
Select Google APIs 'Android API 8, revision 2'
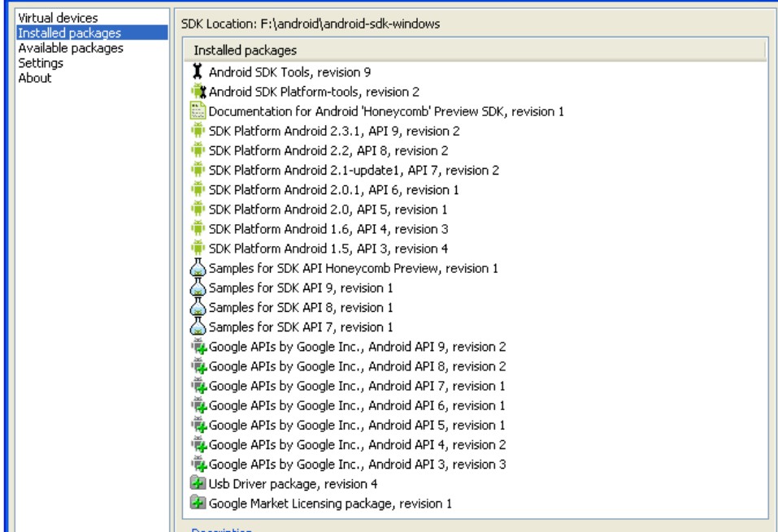point(357,366)
